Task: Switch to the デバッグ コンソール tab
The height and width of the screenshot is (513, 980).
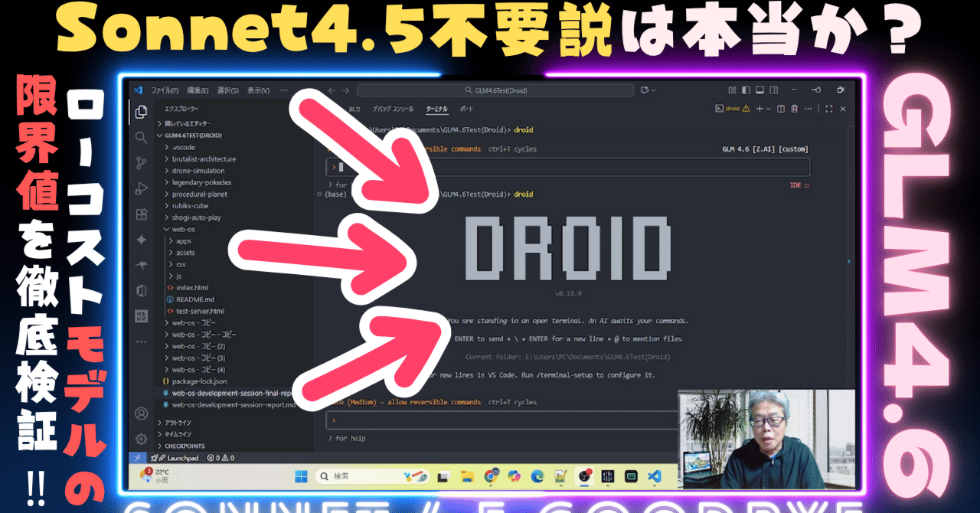Action: tap(392, 109)
